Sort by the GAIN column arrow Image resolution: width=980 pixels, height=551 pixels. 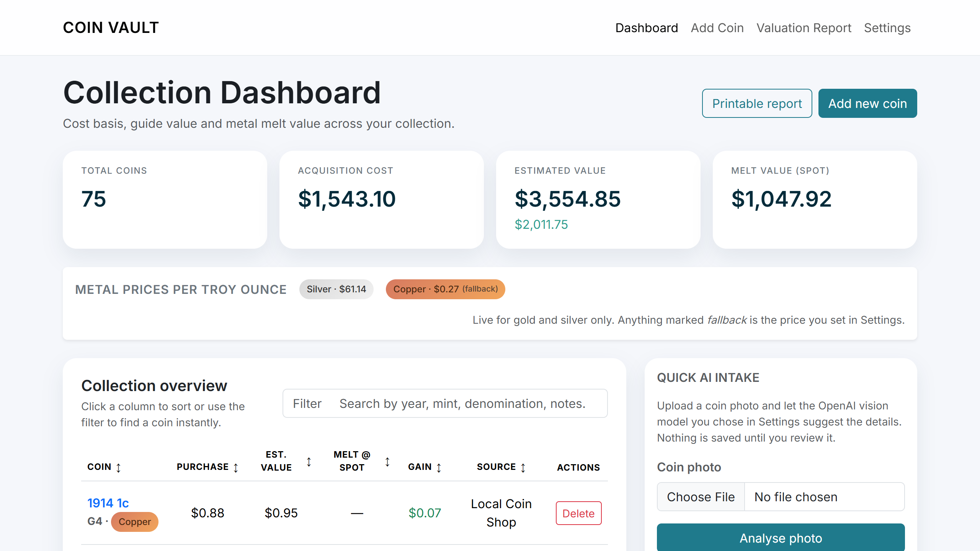tap(439, 467)
